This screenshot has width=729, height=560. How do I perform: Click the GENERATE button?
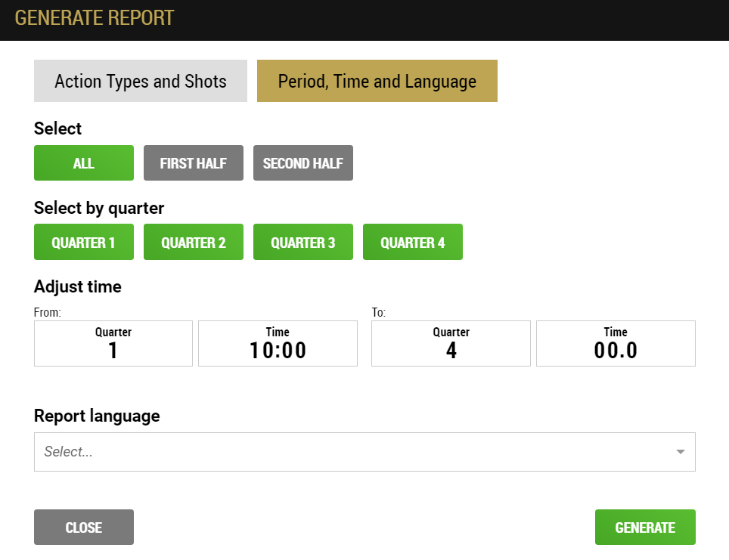(x=645, y=527)
